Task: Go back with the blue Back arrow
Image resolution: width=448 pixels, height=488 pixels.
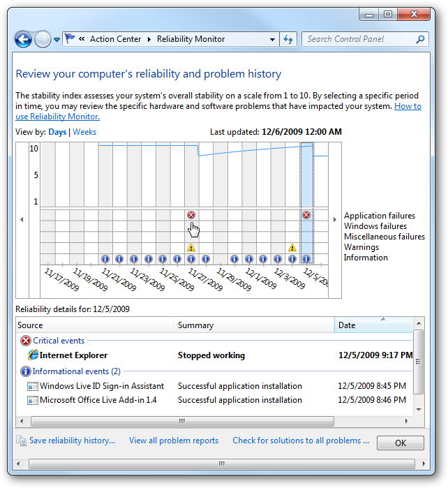Action: click(23, 39)
